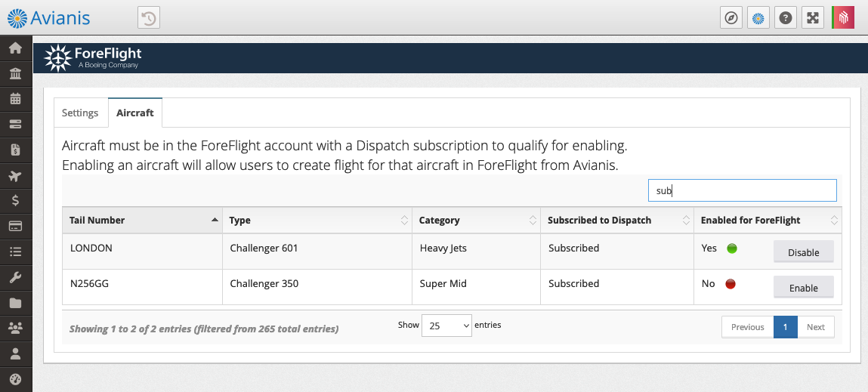Click the Previous pagination button
Viewport: 868px width, 392px height.
(x=747, y=327)
